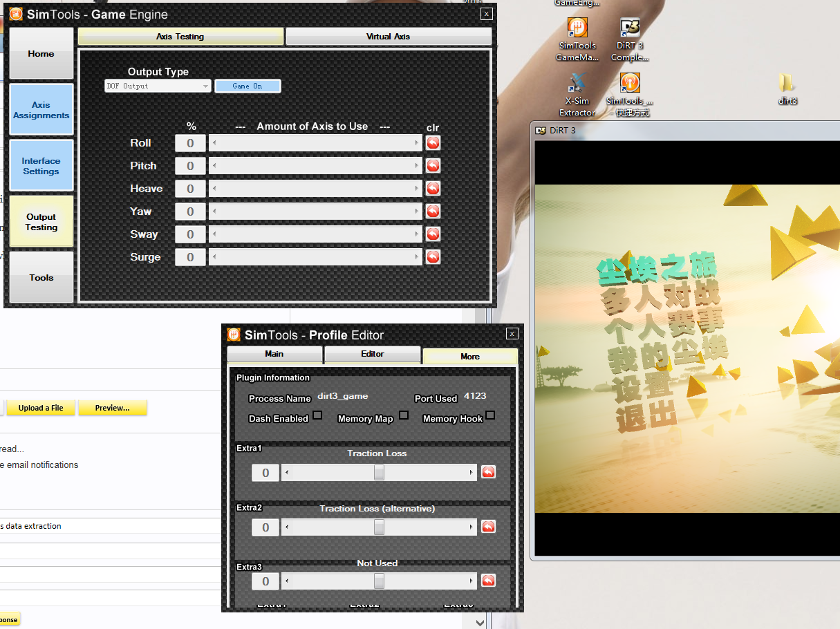The height and width of the screenshot is (629, 840).
Task: Click the Preview... button
Action: [113, 408]
